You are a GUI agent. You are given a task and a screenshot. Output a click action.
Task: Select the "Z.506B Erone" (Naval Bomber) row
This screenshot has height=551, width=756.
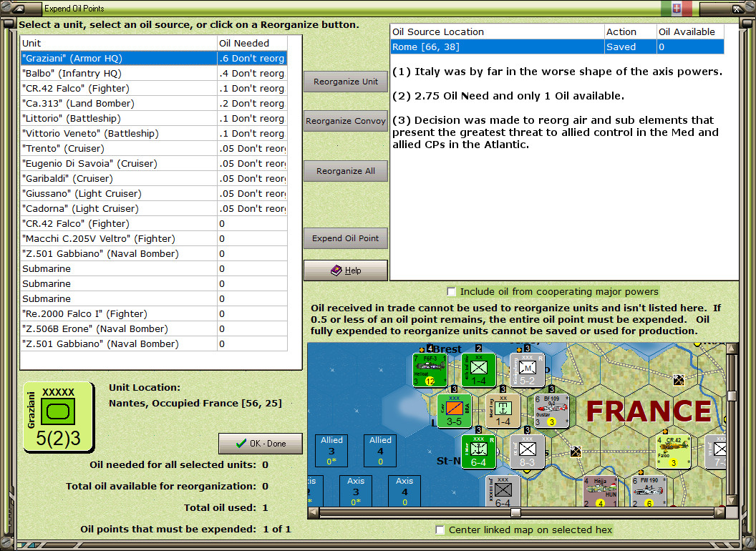154,328
